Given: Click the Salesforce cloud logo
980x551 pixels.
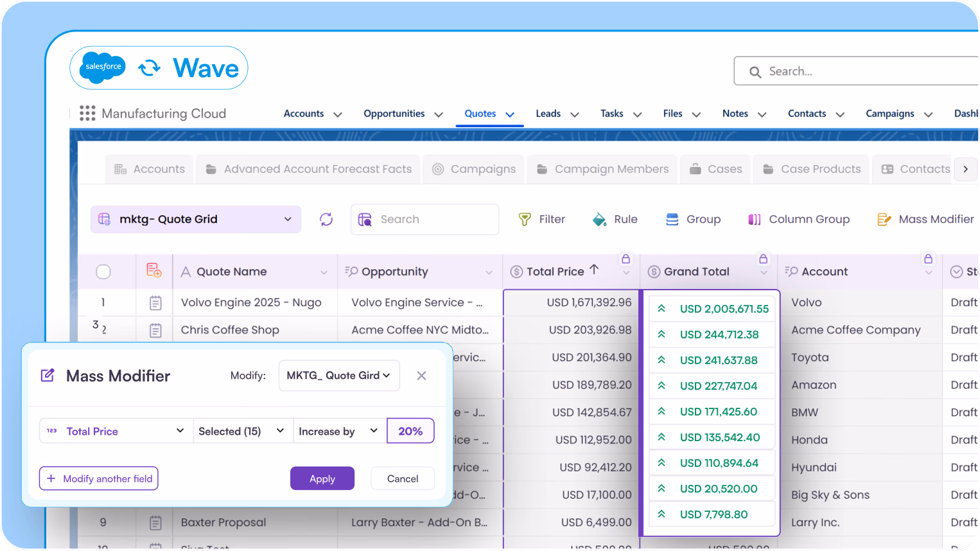Looking at the screenshot, I should [x=103, y=67].
